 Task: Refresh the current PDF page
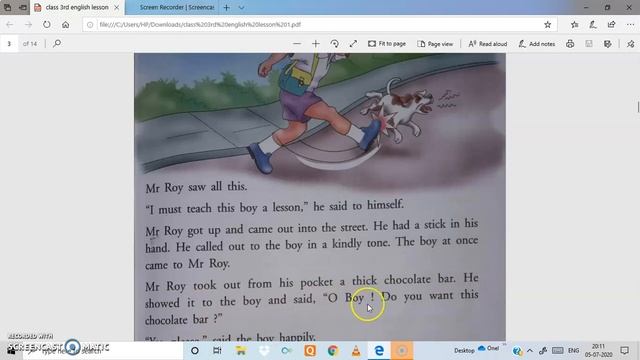click(x=47, y=24)
